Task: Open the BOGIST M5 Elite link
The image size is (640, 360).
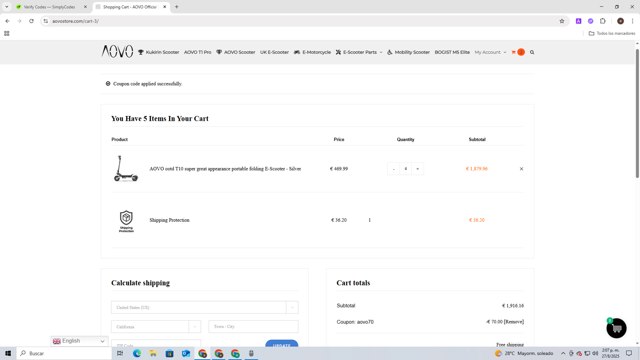Action: (452, 52)
